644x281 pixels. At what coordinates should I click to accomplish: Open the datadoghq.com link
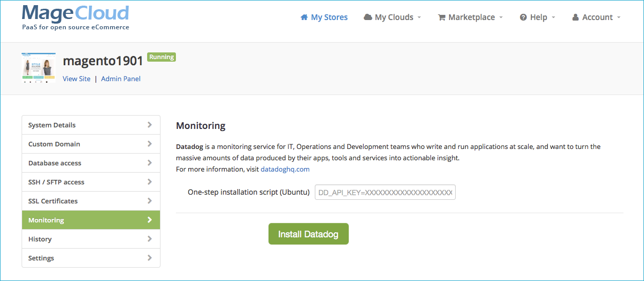(285, 169)
